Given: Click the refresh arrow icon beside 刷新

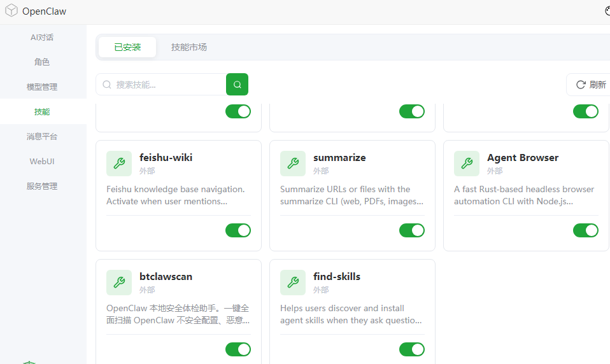Looking at the screenshot, I should (581, 85).
